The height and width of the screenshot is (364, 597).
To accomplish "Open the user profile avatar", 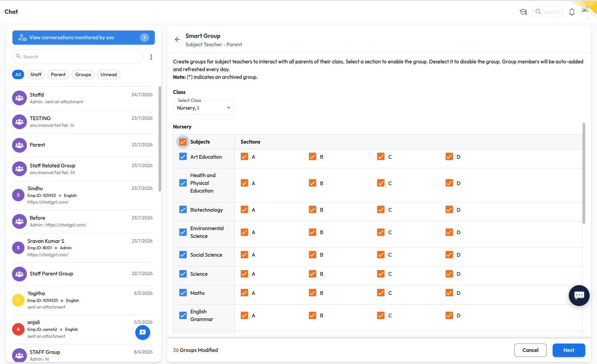I will tap(586, 10).
